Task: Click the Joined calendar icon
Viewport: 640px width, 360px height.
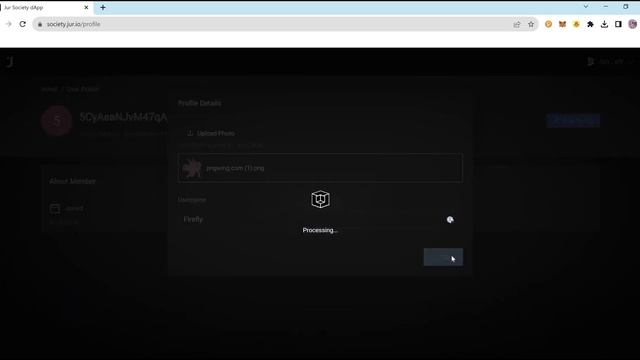Action: click(x=55, y=209)
